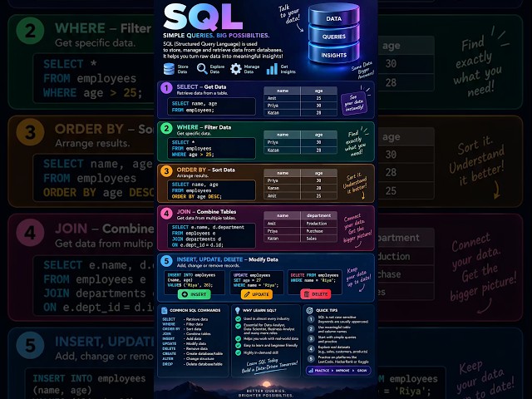Click the Karan cell in the center WHERE result table

click(x=282, y=150)
